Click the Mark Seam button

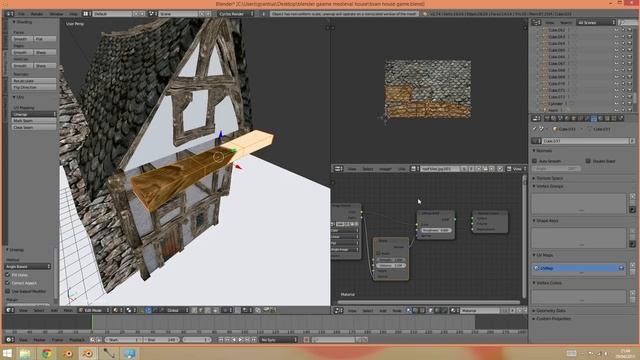(34, 121)
